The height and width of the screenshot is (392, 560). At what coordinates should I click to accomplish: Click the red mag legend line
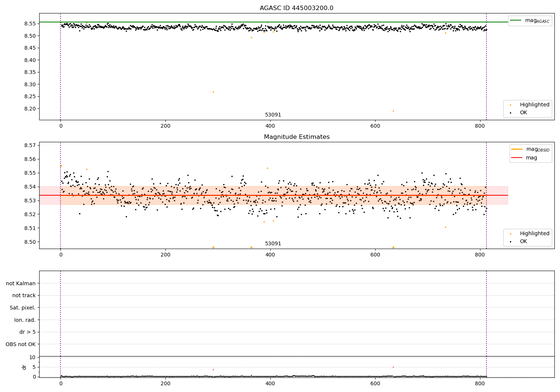517,158
